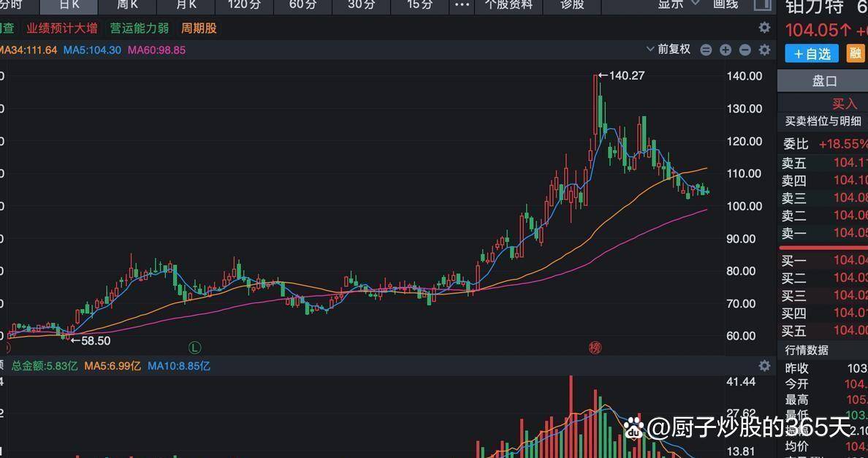868x458 pixels.
Task: Click the green L marker on timeline
Action: pos(194,348)
